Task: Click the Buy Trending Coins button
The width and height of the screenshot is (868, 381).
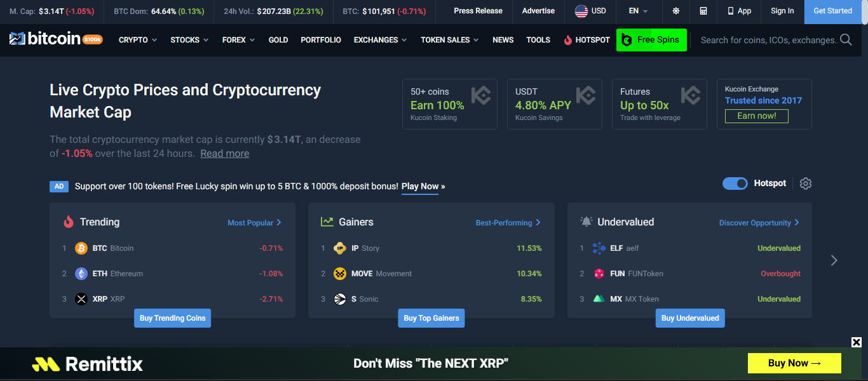Action: click(x=172, y=318)
